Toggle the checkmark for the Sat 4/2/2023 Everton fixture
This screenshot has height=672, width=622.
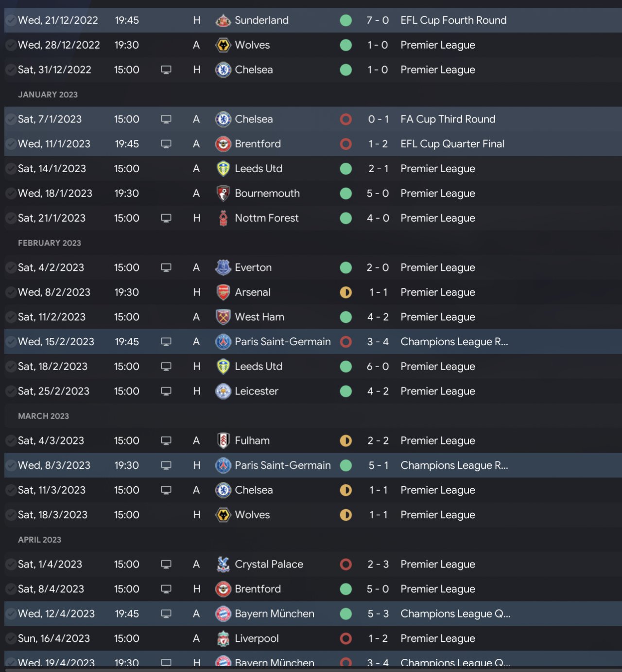point(10,267)
